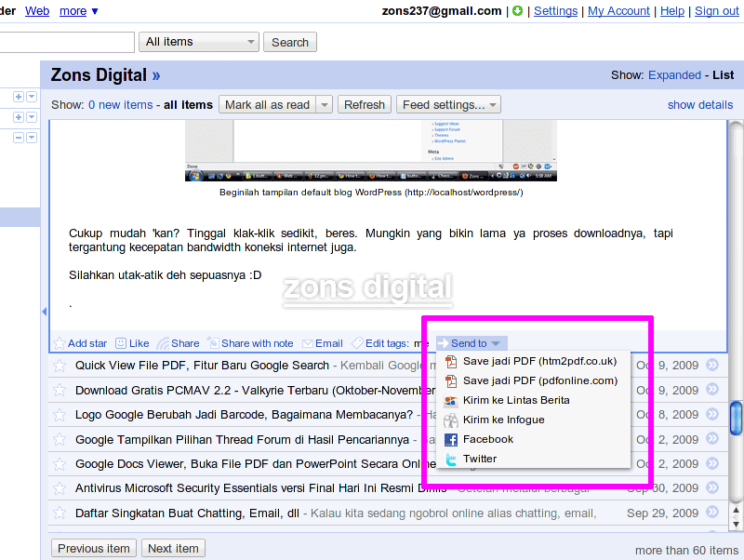Open the second sidebar section options arrow
Viewport: 744px width, 560px height.
pyautogui.click(x=32, y=117)
